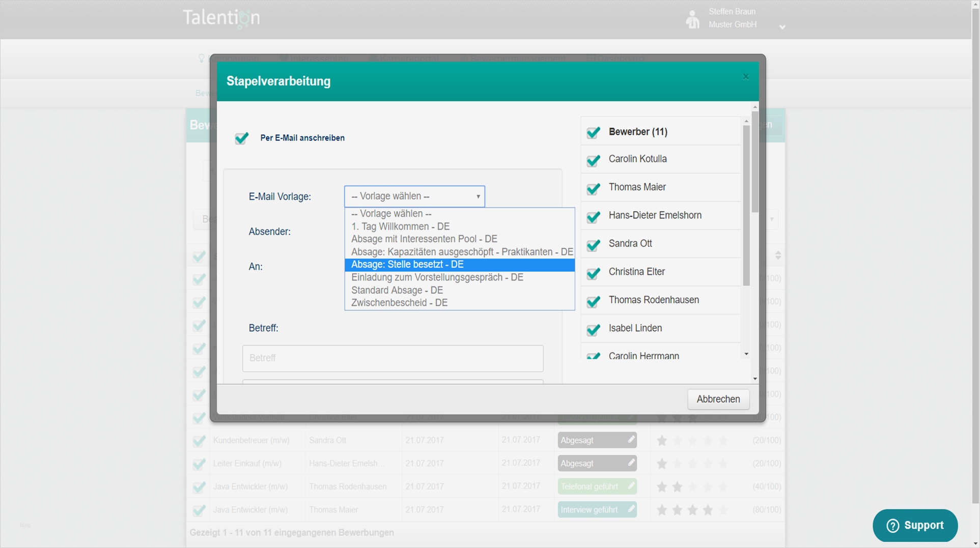This screenshot has width=980, height=548.
Task: Click the Leiter Einkauf (m/w) job title
Action: [x=247, y=464]
